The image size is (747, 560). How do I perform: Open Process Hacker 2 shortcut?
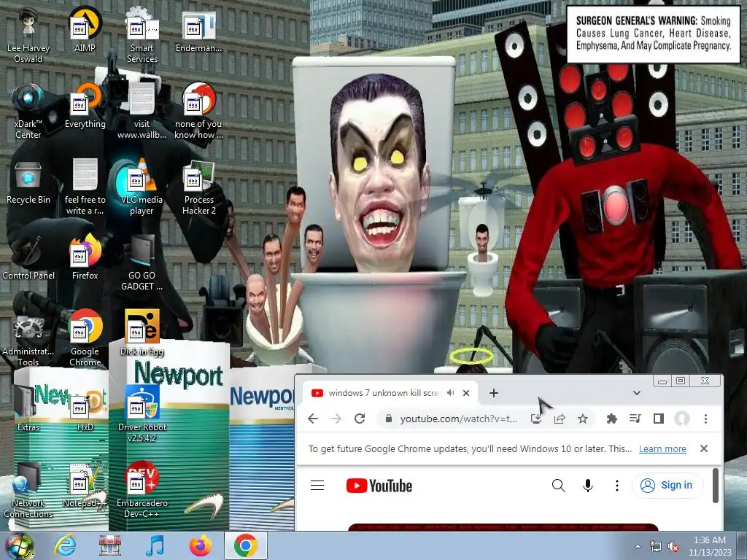198,188
